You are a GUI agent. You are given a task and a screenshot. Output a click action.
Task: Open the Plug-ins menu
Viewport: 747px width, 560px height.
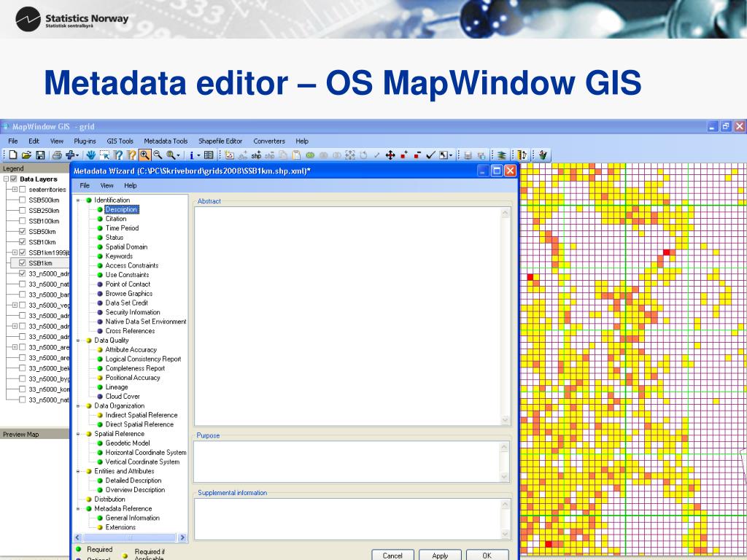(x=85, y=141)
